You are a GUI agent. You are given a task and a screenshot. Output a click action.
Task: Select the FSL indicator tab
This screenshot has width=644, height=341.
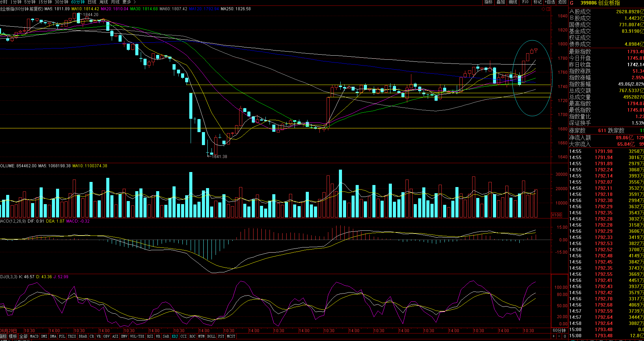62,336
